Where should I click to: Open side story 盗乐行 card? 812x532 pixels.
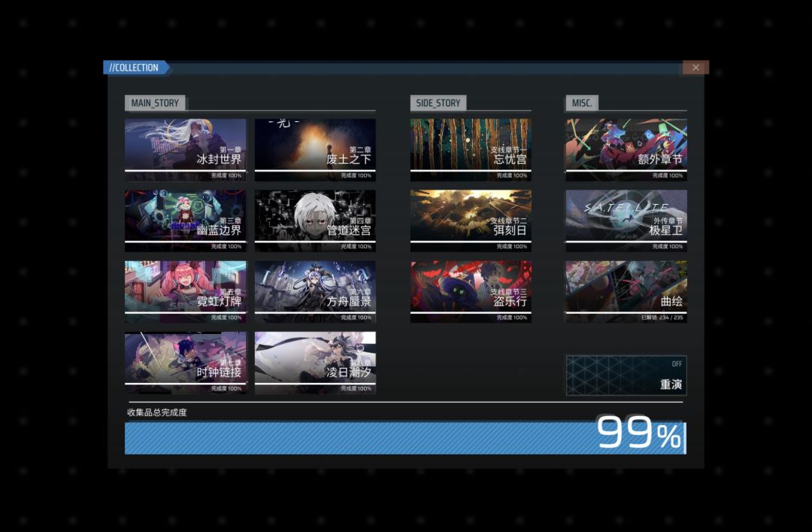[471, 291]
